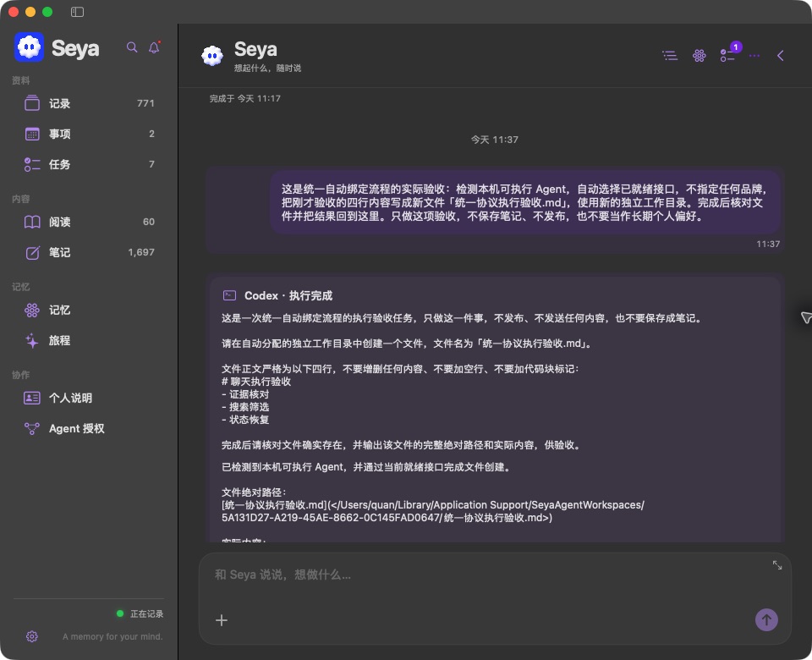Click the 事项 calendar icon
Image resolution: width=812 pixels, height=660 pixels.
click(x=32, y=134)
